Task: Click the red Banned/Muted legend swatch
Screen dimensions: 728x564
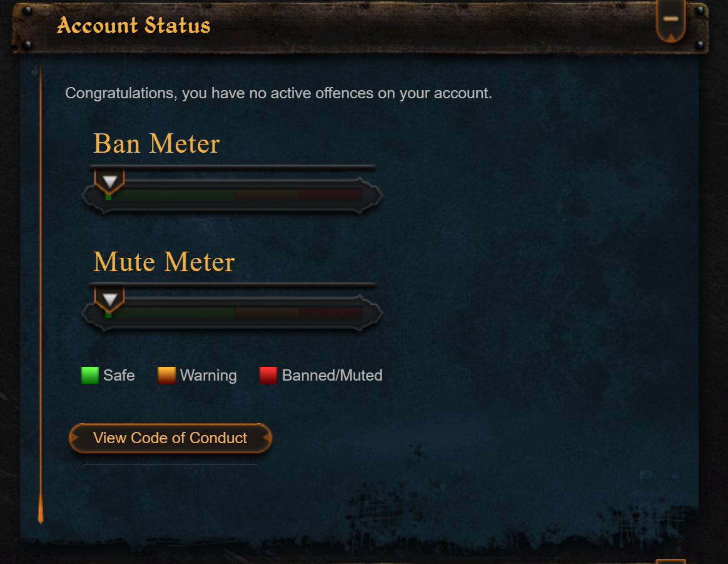Action: (268, 375)
